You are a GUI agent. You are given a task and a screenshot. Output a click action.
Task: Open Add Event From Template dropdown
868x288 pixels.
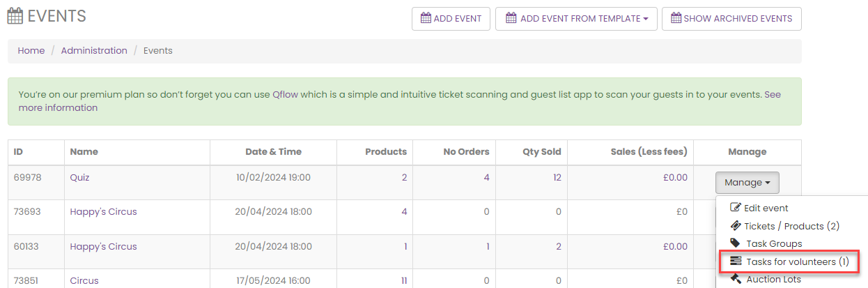[576, 19]
